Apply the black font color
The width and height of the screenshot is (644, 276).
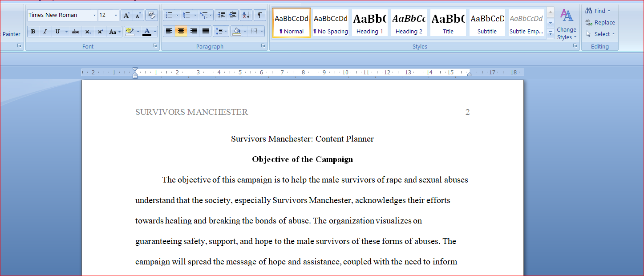pos(147,32)
